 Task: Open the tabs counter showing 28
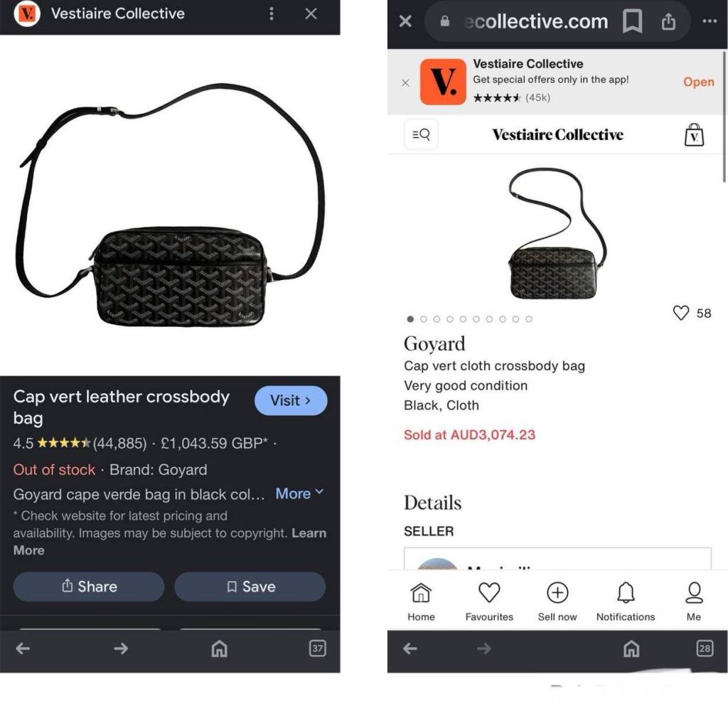pos(705,648)
